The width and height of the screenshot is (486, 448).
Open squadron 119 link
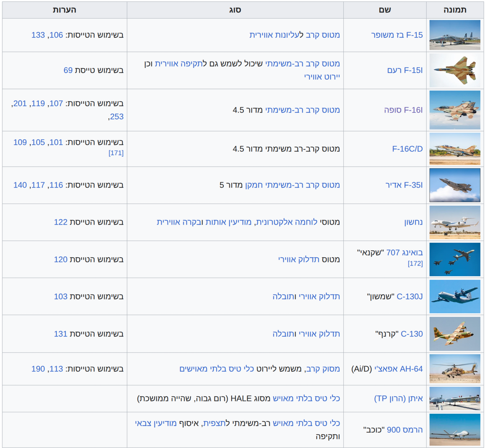coord(38,103)
